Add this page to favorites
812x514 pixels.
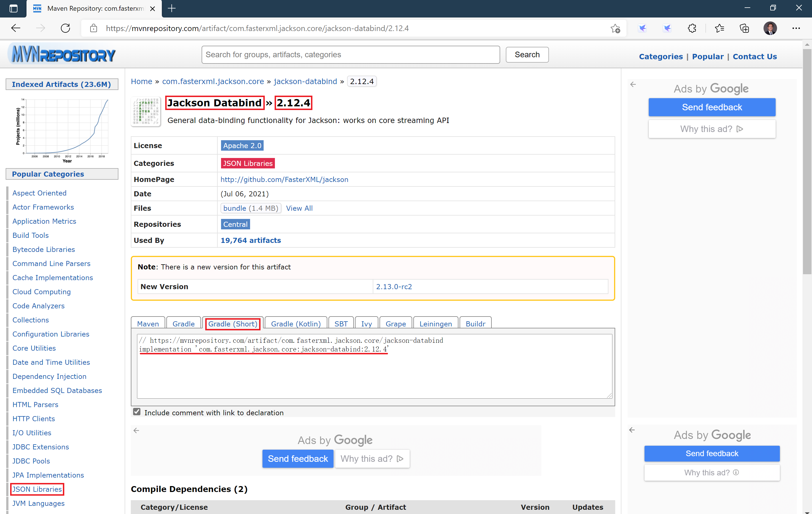(x=615, y=28)
